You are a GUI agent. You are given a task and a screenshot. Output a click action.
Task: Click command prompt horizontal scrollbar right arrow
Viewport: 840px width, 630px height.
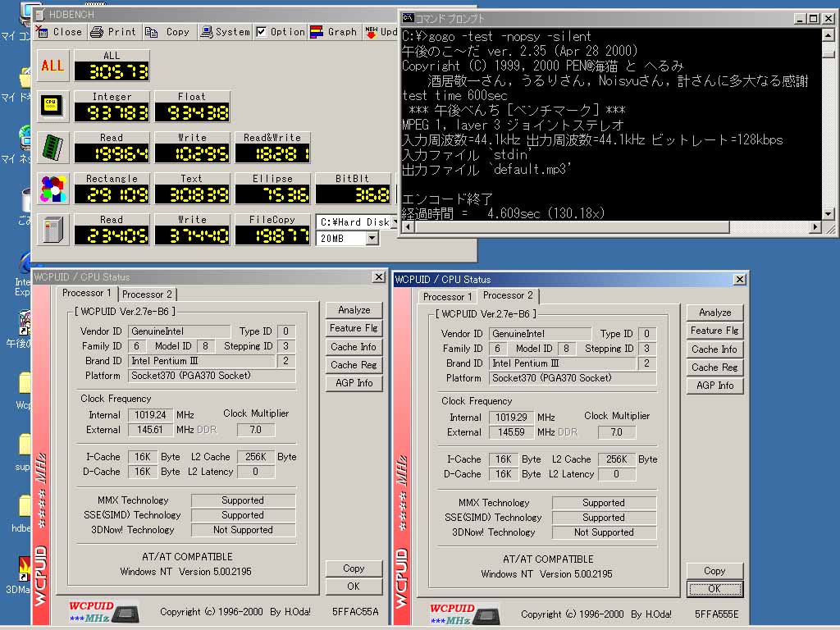click(x=815, y=226)
